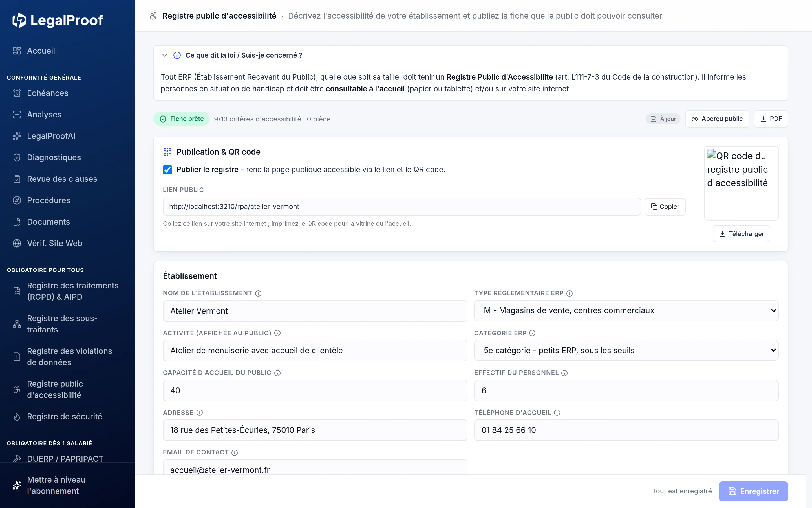Screen dimensions: 812x508
Task: Copy the public link with Copier
Action: tap(665, 207)
